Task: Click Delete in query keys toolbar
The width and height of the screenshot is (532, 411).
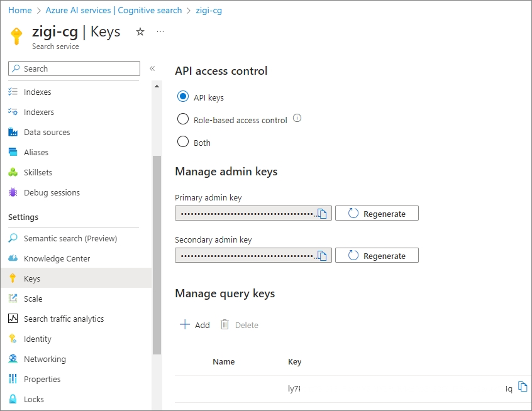Action: coord(239,324)
